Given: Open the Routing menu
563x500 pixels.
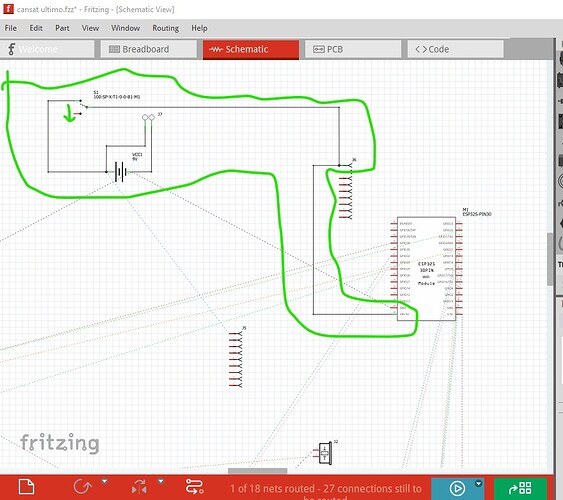Looking at the screenshot, I should coord(166,28).
